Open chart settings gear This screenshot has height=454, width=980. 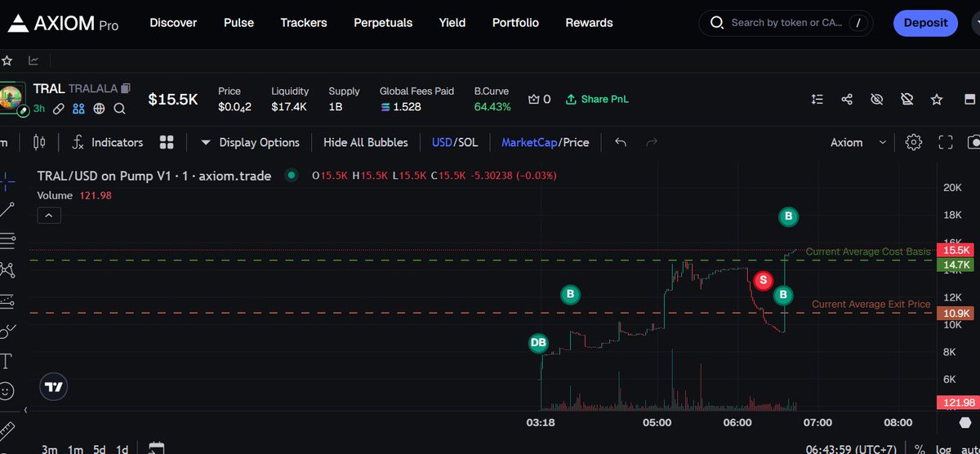click(x=914, y=142)
